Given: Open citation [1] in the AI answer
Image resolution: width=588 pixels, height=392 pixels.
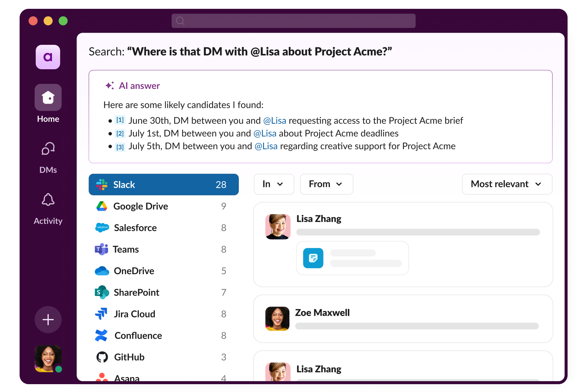Looking at the screenshot, I should coord(120,120).
